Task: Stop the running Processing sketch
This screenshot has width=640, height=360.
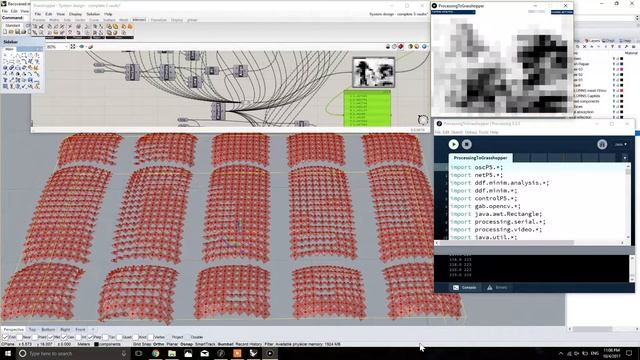Action: [x=467, y=144]
